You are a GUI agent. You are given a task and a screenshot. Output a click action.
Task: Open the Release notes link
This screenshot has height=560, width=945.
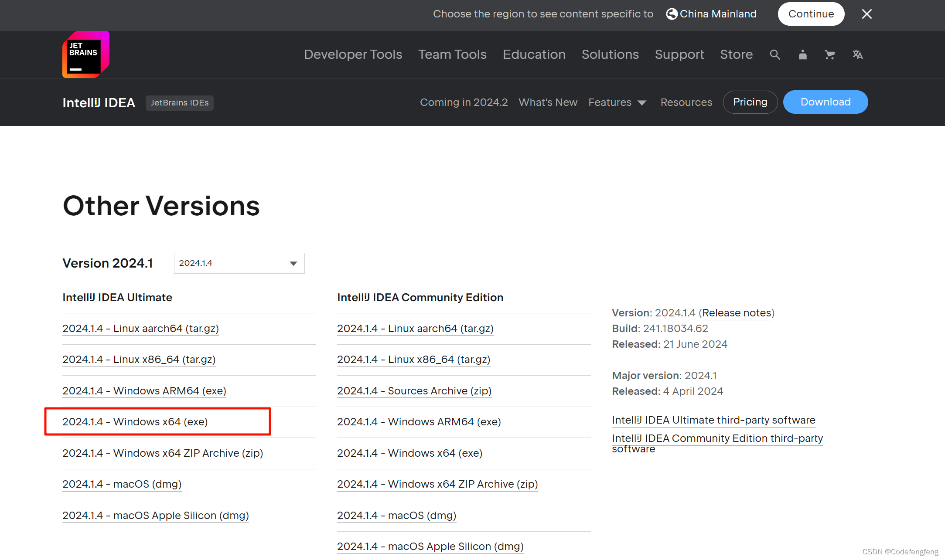point(737,313)
